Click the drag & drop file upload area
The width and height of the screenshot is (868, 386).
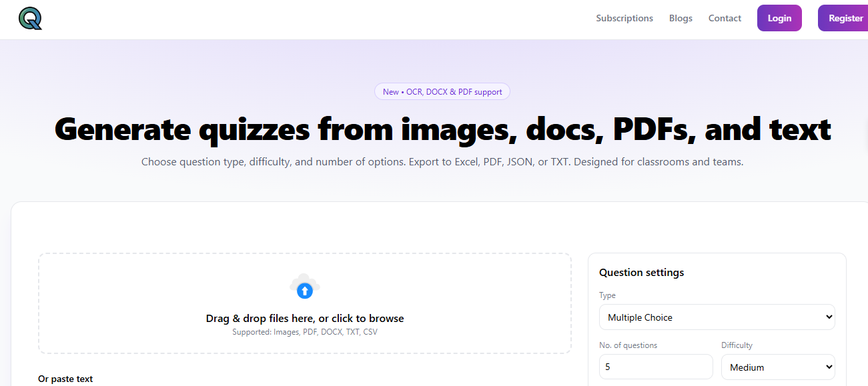coord(305,303)
